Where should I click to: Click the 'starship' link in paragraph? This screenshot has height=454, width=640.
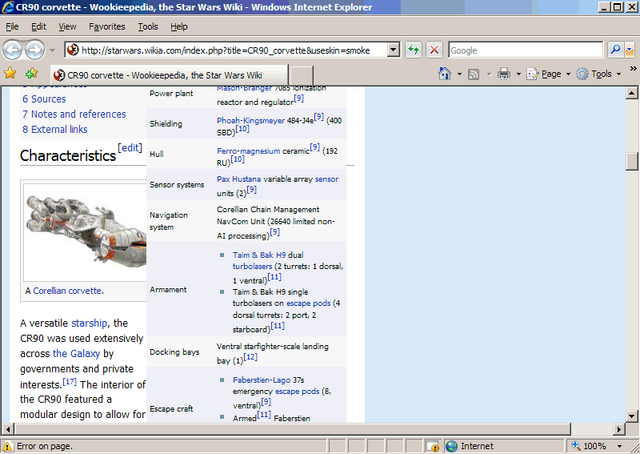89,323
